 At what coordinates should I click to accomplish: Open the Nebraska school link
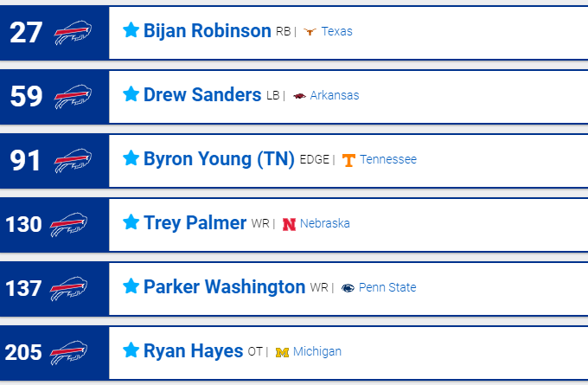(x=325, y=223)
